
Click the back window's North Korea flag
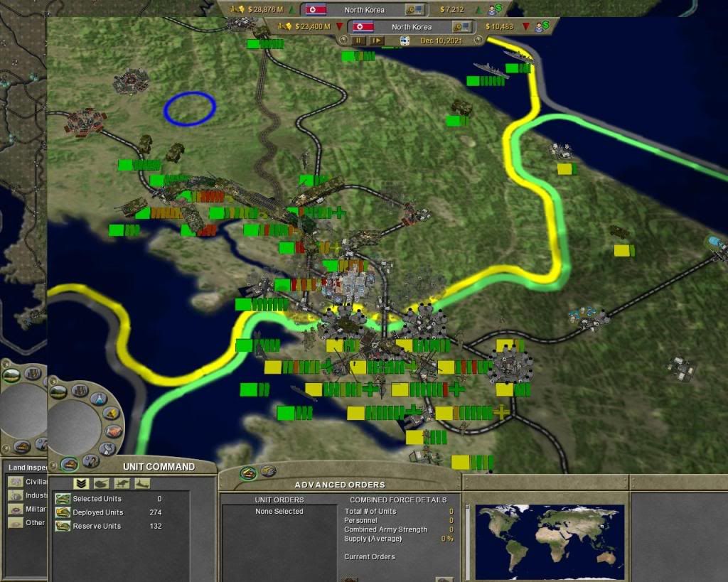coord(316,9)
